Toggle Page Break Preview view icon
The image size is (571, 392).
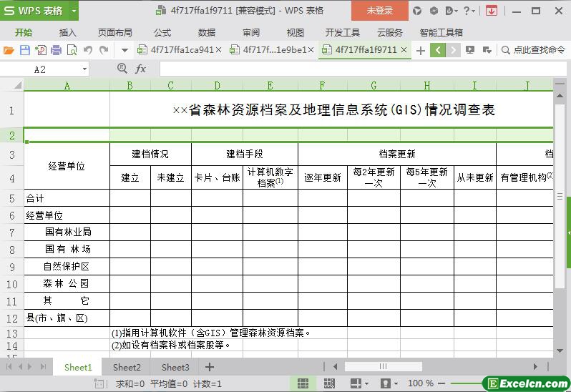329,383
